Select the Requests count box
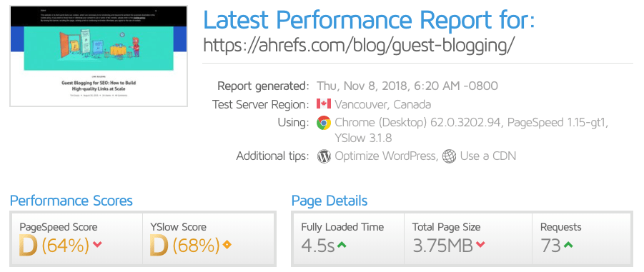This screenshot has height=272, width=644. click(x=582, y=238)
